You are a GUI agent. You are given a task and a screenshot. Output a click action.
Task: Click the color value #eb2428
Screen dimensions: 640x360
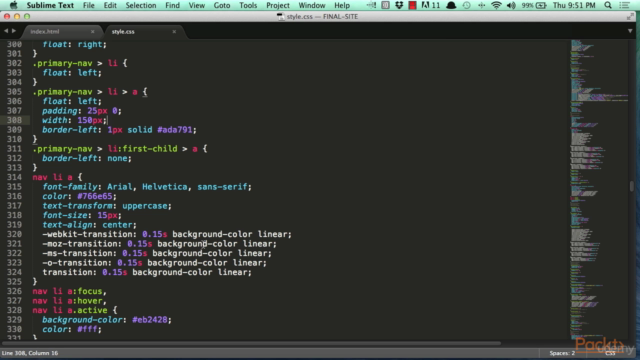[150, 320]
